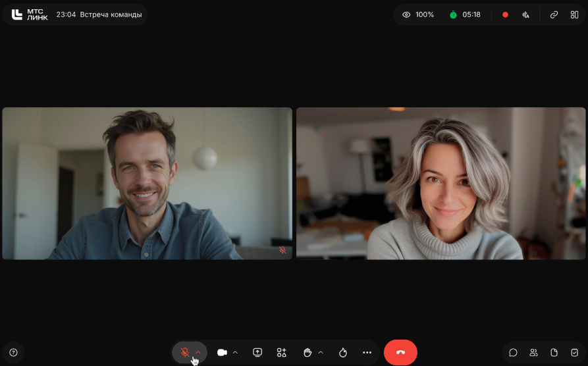588x366 pixels.
Task: Click the 05:18 timer value
Action: [471, 14]
